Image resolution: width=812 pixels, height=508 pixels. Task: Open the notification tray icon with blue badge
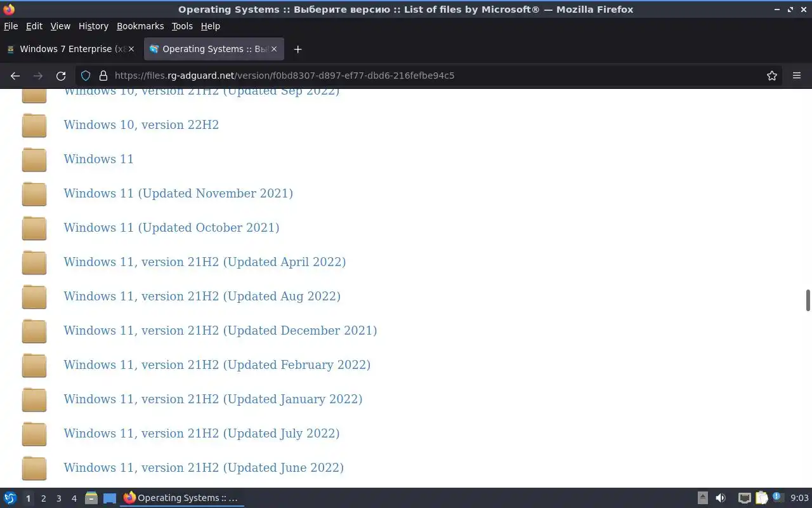(778, 497)
